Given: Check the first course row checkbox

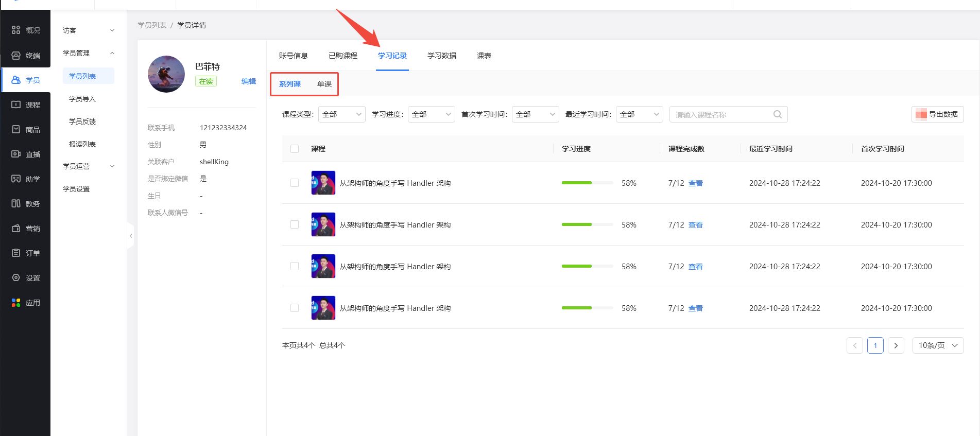Looking at the screenshot, I should pos(295,183).
